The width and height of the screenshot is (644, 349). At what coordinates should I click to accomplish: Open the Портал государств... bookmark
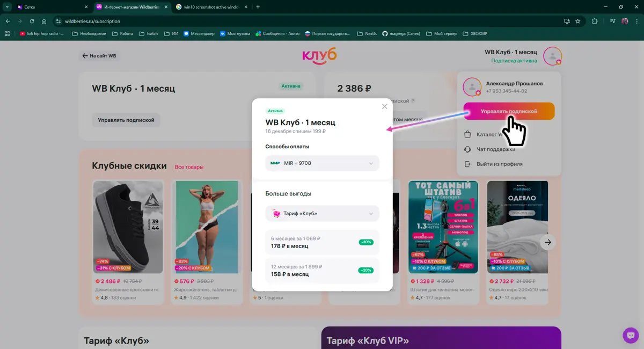328,33
